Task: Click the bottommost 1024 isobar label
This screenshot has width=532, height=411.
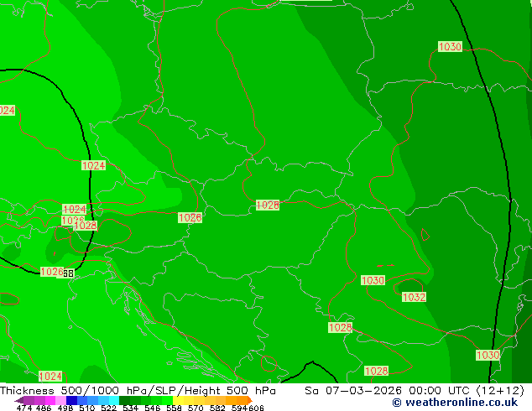Action: [x=50, y=376]
